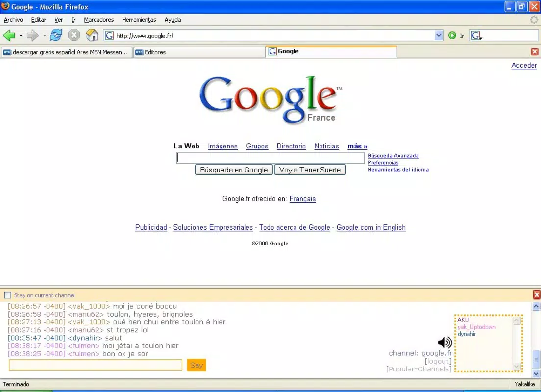541x392 pixels.
Task: Expand the address bar URL dropdown
Action: pyautogui.click(x=439, y=36)
